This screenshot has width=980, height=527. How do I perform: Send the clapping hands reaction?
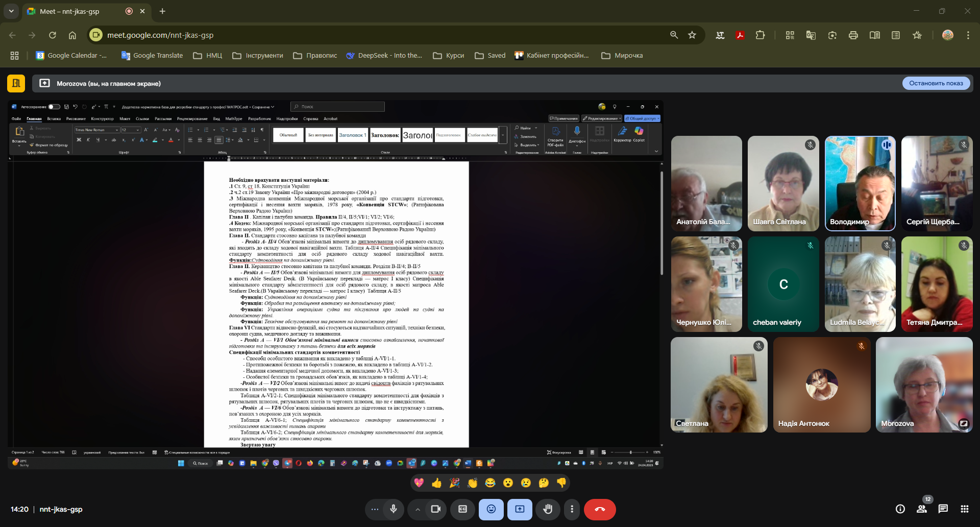tap(472, 483)
